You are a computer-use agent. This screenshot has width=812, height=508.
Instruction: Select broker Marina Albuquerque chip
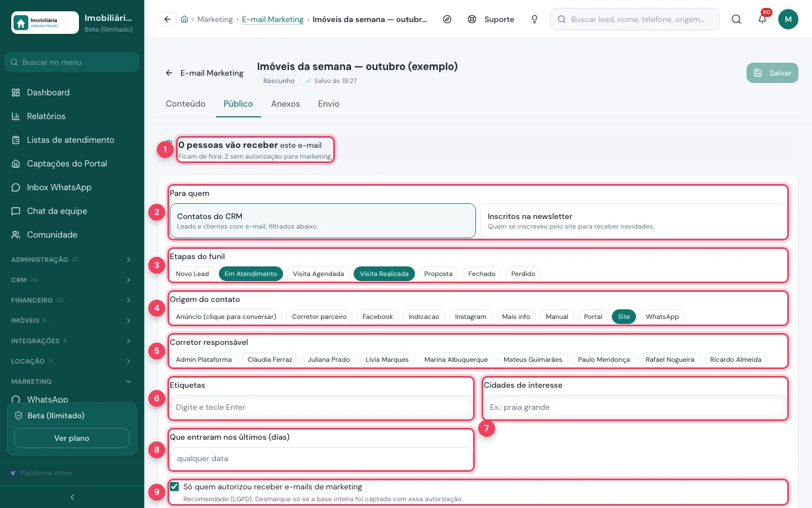[x=456, y=360]
